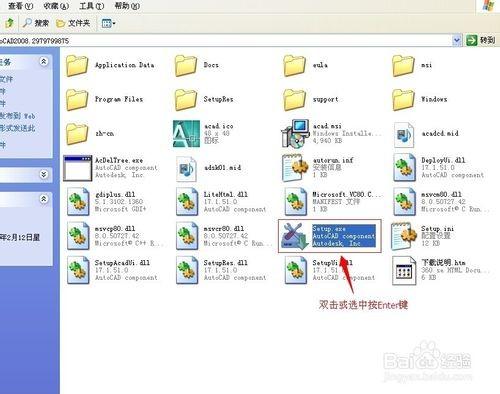Select the AcDelTree.exe file icon
Viewport: 500px width, 394px height.
(78, 168)
